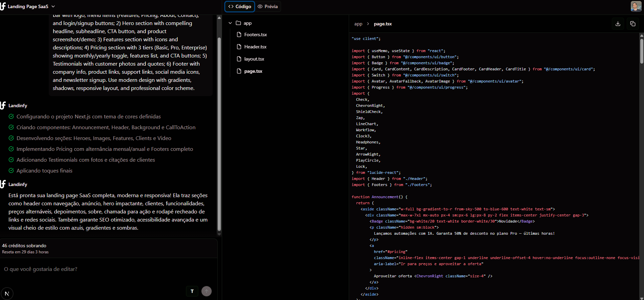This screenshot has width=644, height=300.
Task: Click the round N logo icon
Action: click(7, 293)
